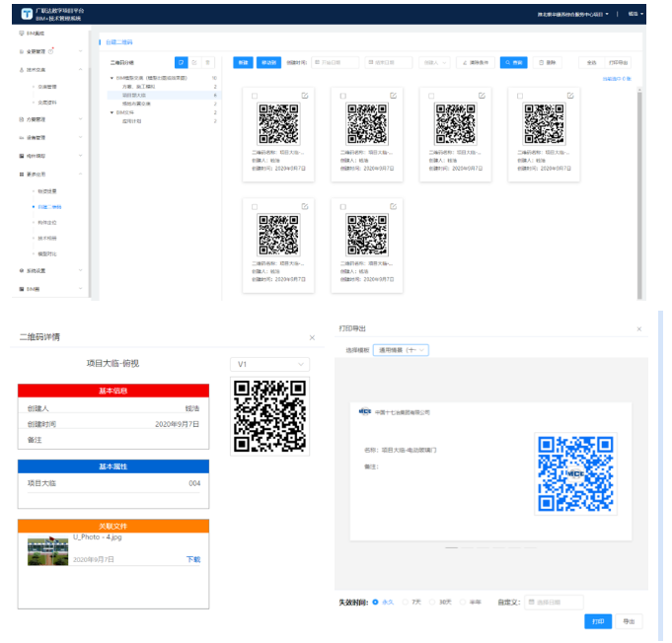The image size is (672, 643).
Task: Click the blue 新建 button
Action: click(x=243, y=62)
